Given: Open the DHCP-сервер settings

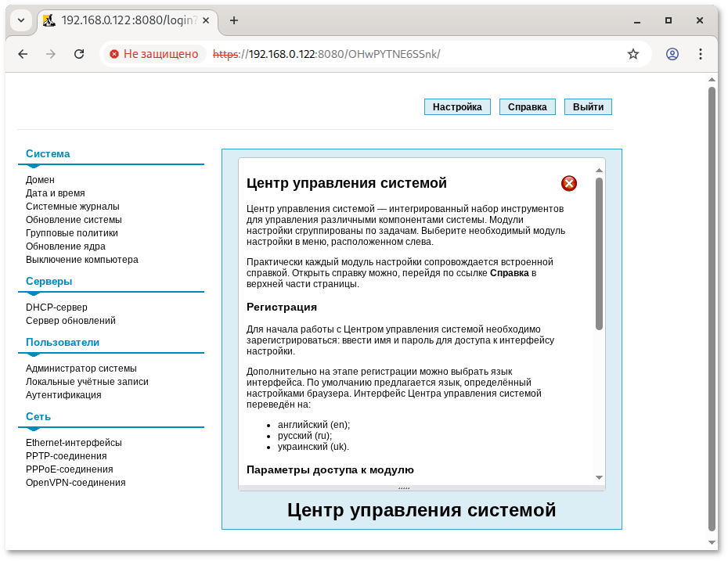Looking at the screenshot, I should [57, 307].
